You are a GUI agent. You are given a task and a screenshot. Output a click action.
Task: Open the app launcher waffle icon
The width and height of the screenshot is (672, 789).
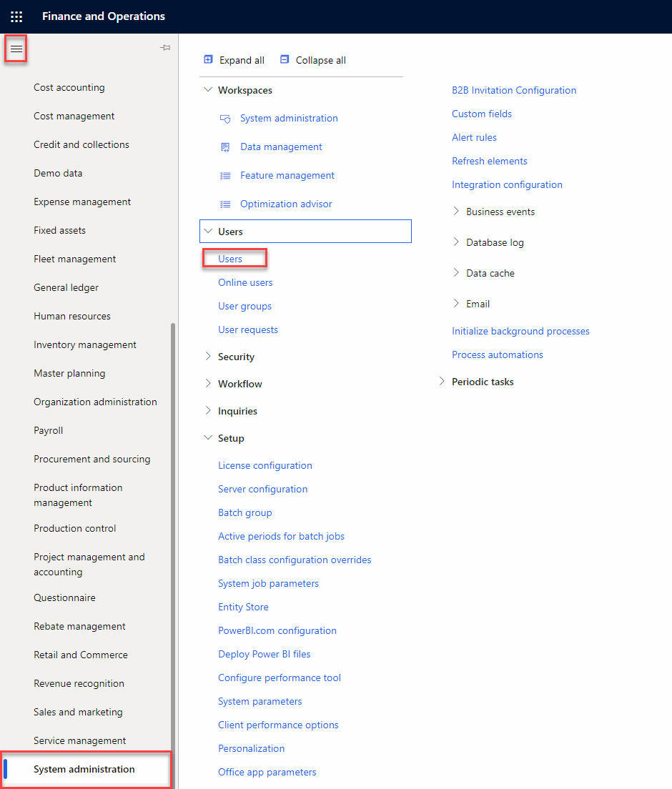tap(16, 16)
